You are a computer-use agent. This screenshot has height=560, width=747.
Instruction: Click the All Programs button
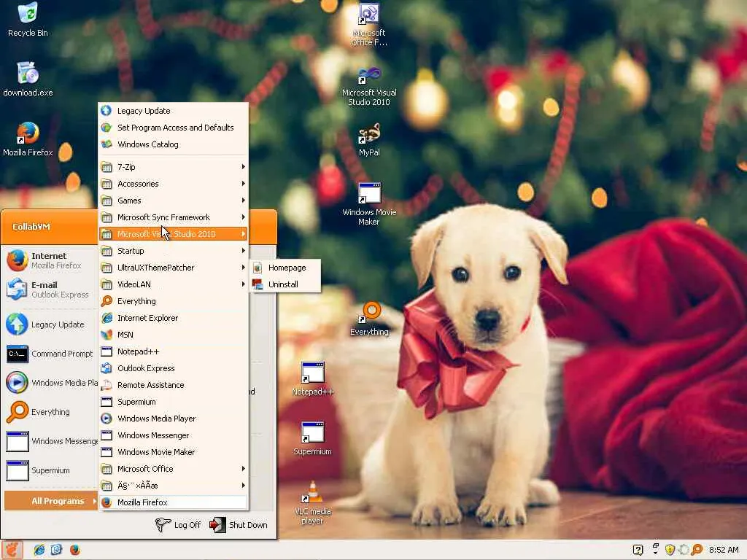click(51, 501)
